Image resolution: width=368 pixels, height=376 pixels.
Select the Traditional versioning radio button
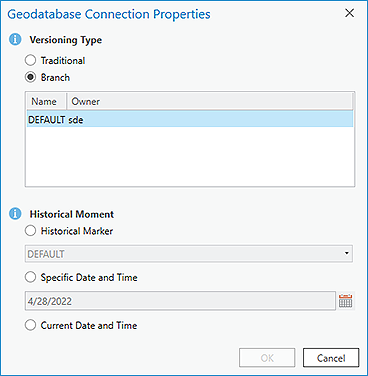pyautogui.click(x=30, y=60)
